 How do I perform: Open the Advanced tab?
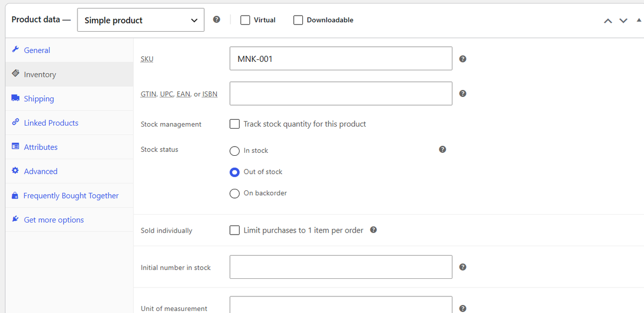[x=69, y=171]
